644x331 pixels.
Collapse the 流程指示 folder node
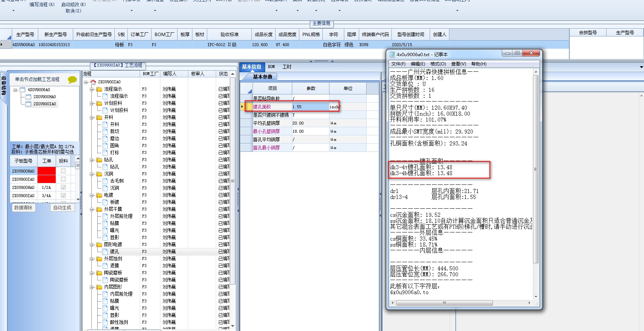click(x=92, y=89)
